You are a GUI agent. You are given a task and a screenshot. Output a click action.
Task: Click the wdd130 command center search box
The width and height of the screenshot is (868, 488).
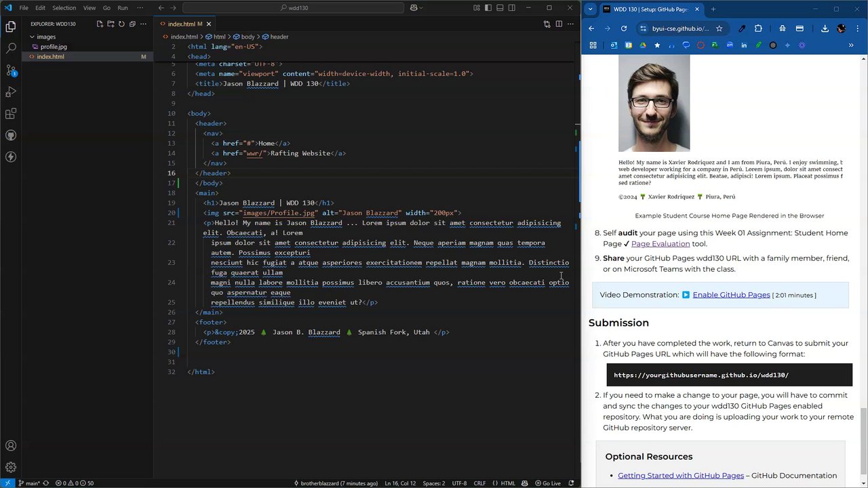coord(294,8)
